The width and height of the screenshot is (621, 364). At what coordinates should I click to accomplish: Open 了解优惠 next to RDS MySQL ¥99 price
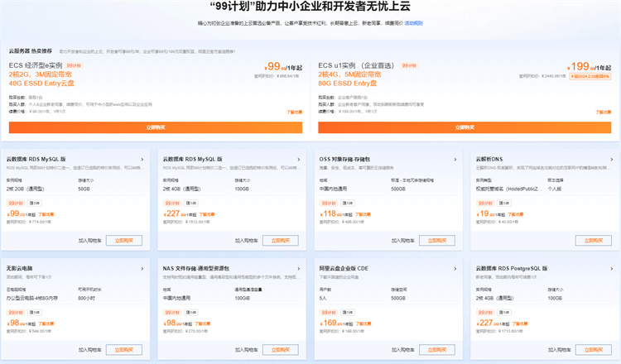click(46, 214)
